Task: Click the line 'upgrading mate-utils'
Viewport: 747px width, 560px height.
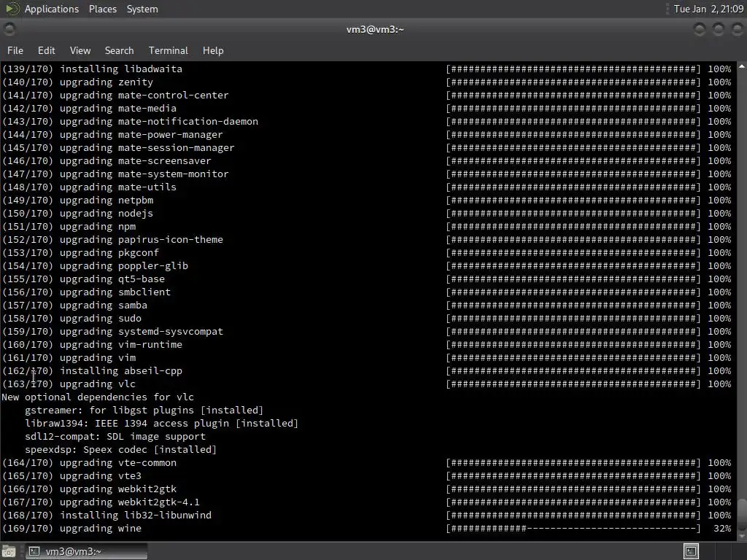Action: pos(89,187)
